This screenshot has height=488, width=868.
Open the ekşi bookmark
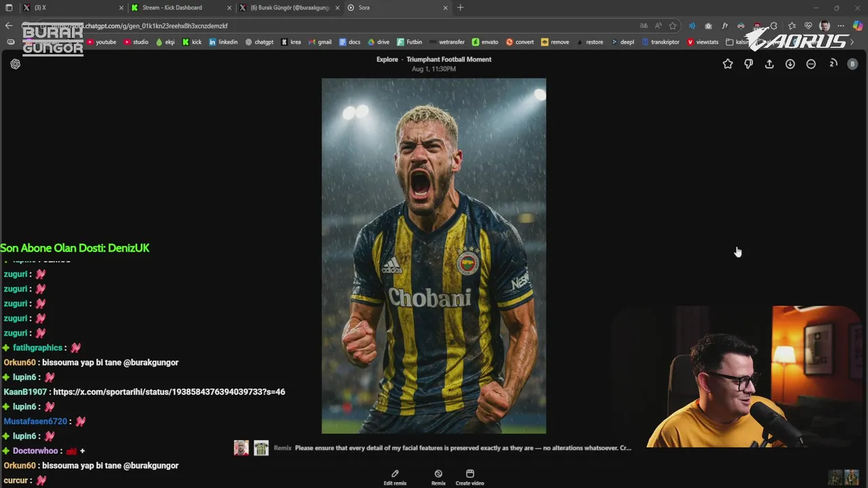click(165, 42)
